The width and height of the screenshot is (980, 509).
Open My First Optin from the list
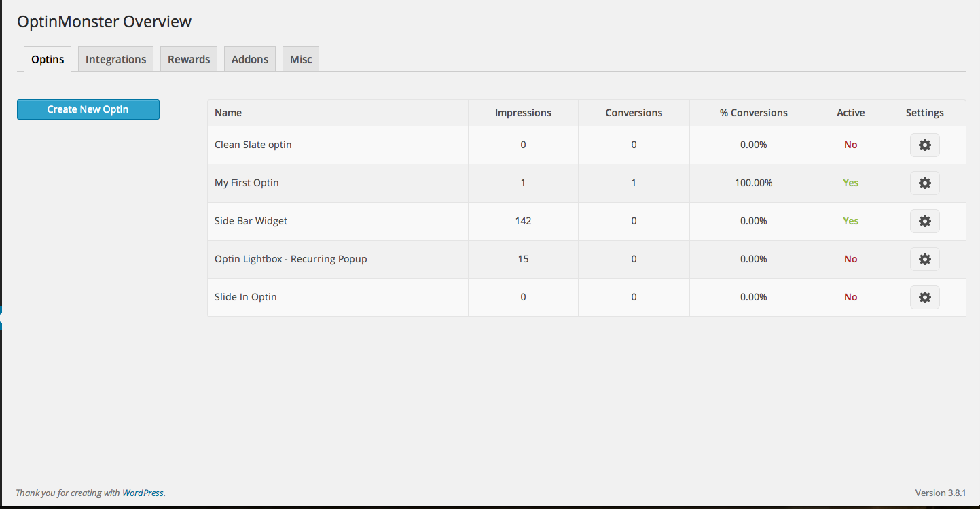(247, 183)
